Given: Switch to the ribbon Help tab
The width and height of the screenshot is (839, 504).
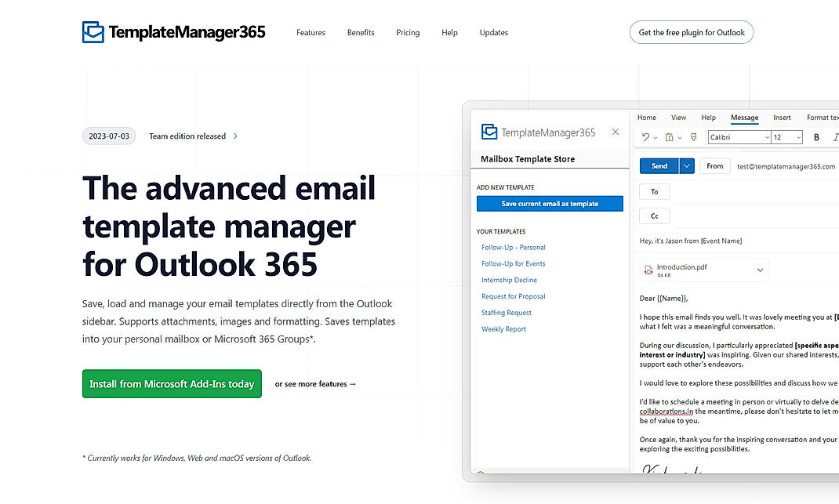Looking at the screenshot, I should pyautogui.click(x=708, y=117).
